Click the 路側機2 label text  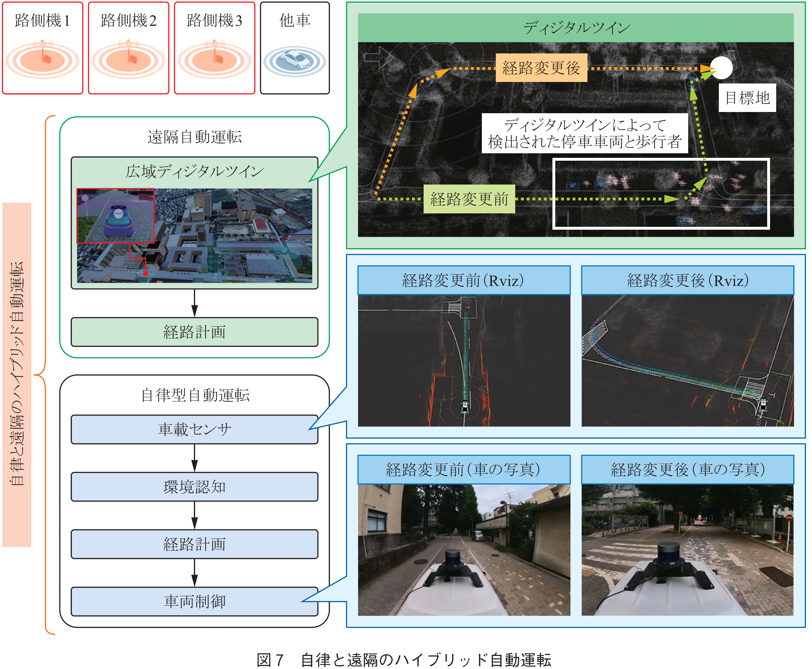128,20
